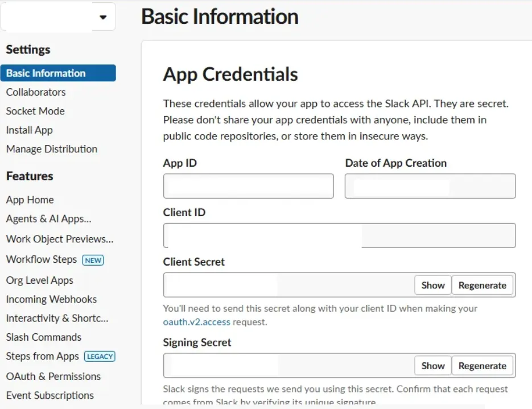This screenshot has width=532, height=409.
Task: Open Workflow Steps feature
Action: click(42, 259)
